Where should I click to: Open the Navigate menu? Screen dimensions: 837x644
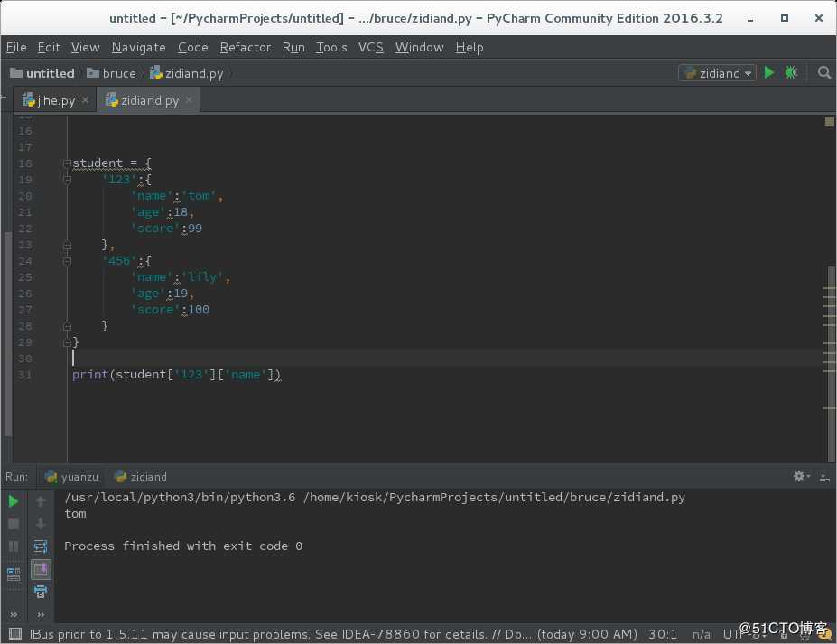point(139,48)
